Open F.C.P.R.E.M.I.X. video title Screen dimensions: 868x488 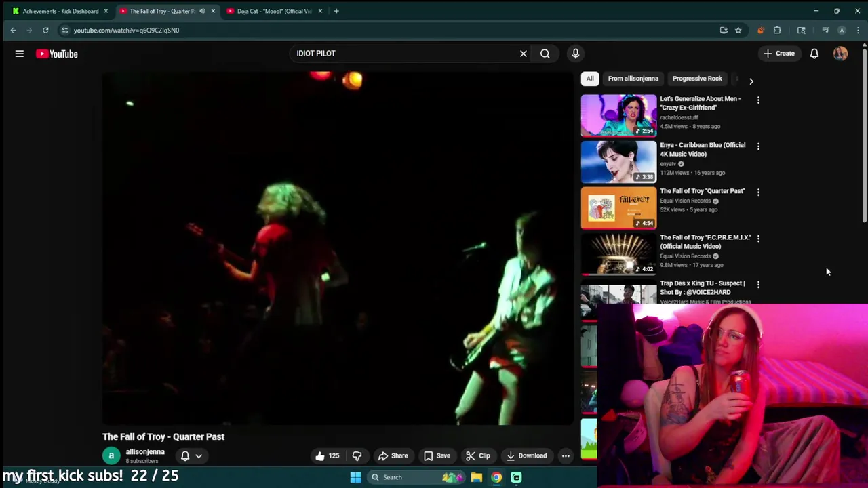(x=705, y=242)
